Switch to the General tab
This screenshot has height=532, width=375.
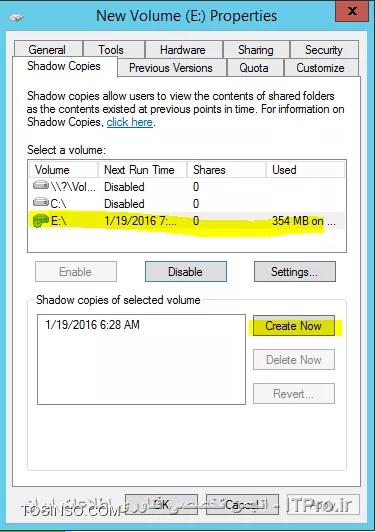48,50
